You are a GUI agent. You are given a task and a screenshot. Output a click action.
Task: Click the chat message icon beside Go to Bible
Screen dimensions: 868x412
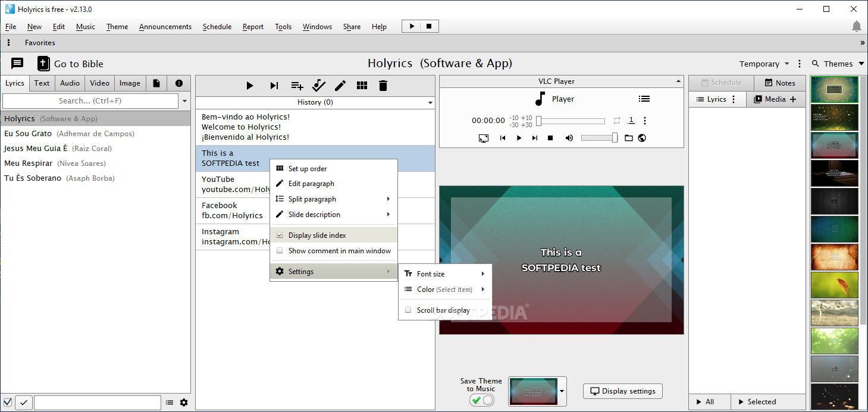pos(17,64)
